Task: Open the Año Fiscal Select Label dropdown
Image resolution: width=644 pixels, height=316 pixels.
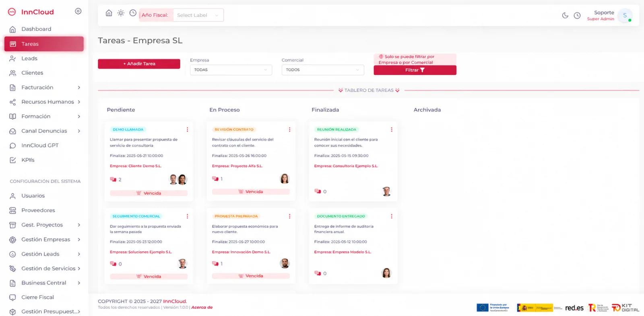Action: [198, 15]
